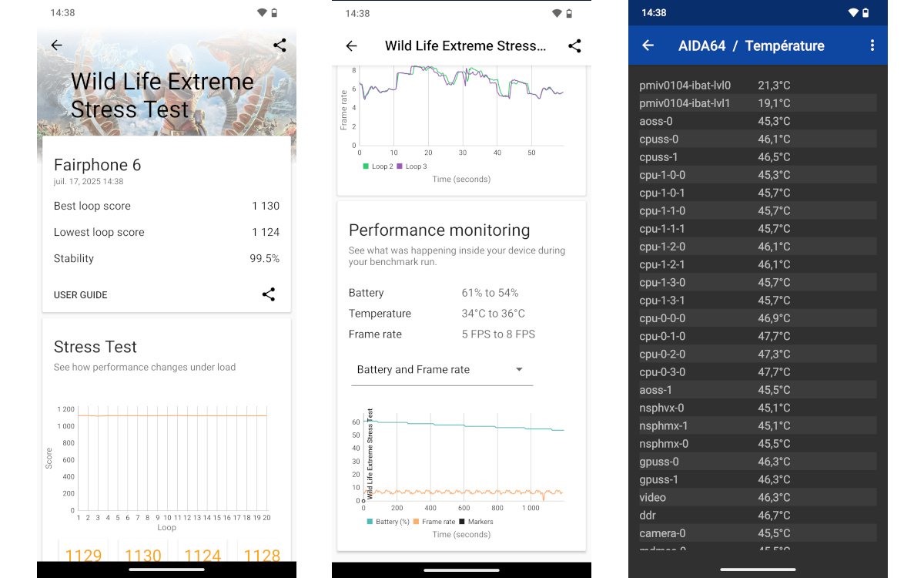This screenshot has height=578, width=924.
Task: Select the gpuss-1 sensor row
Action: coord(758,479)
